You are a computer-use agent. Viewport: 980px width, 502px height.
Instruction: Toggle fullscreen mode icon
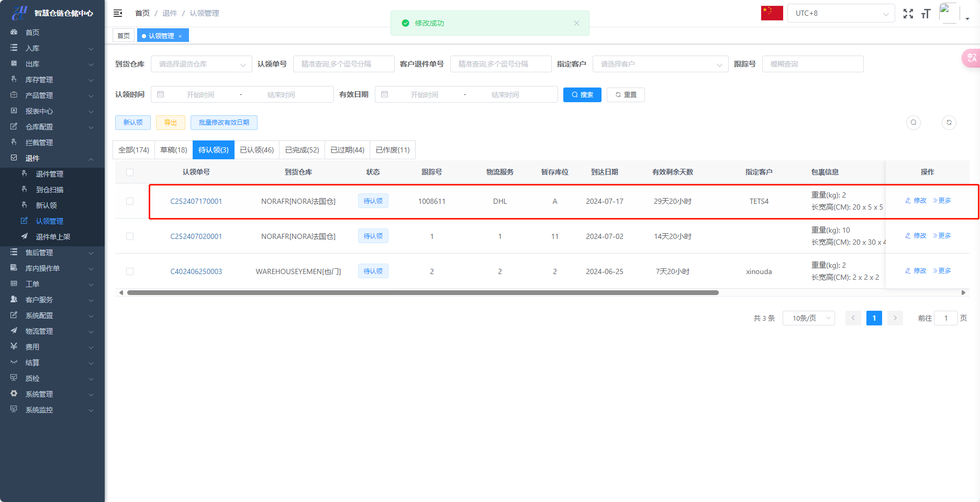point(908,14)
